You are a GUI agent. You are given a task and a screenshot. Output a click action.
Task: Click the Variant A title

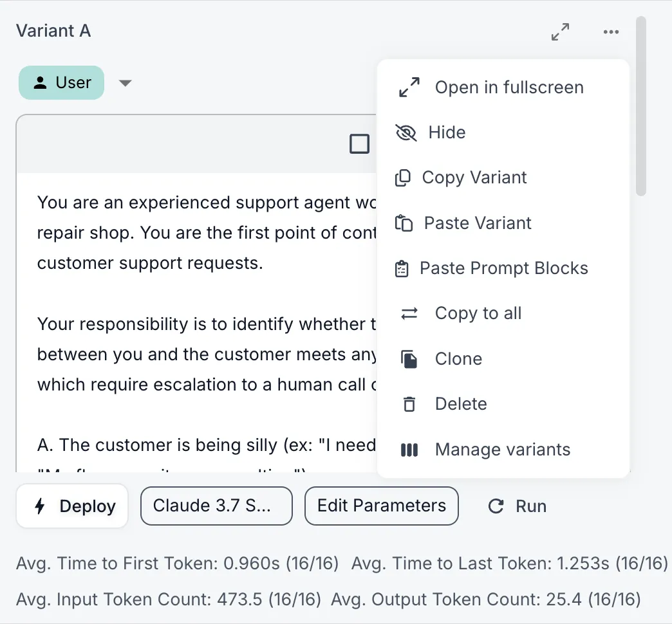point(53,31)
